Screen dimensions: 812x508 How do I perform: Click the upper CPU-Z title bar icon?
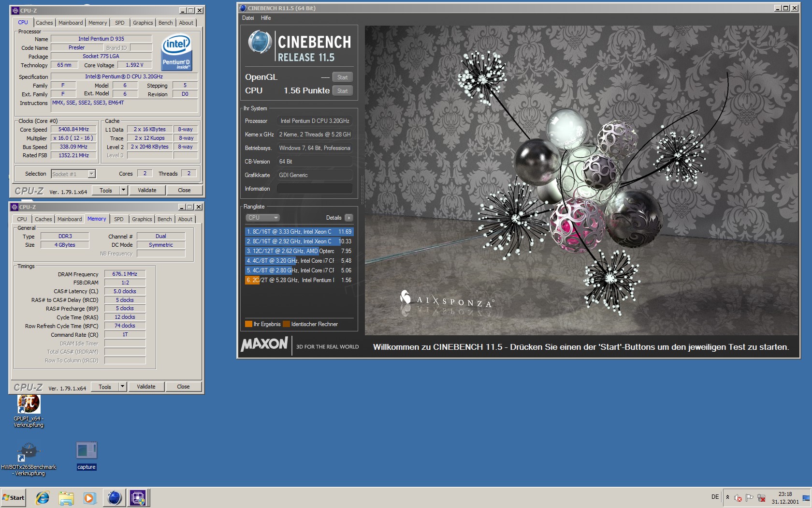(x=15, y=10)
